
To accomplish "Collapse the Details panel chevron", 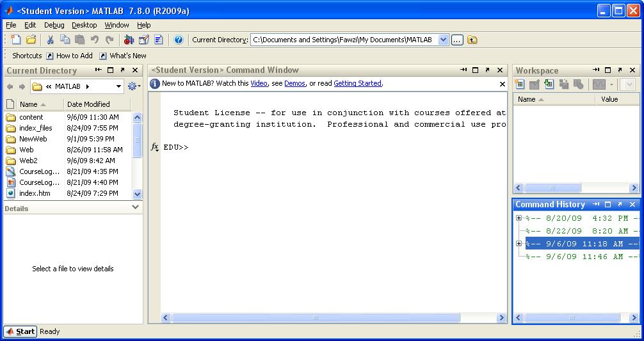I will point(136,207).
